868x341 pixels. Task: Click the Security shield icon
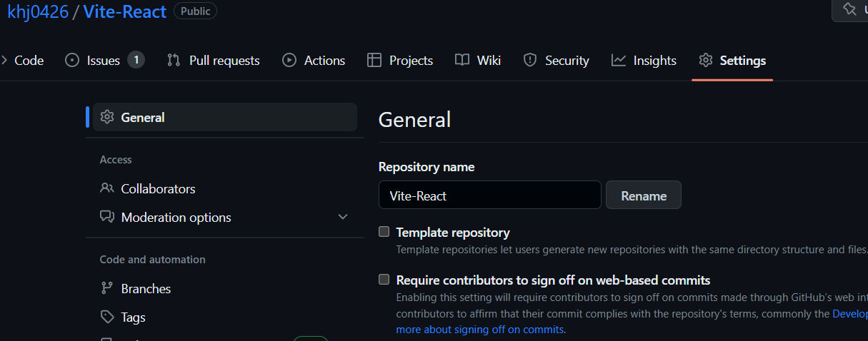pos(530,61)
